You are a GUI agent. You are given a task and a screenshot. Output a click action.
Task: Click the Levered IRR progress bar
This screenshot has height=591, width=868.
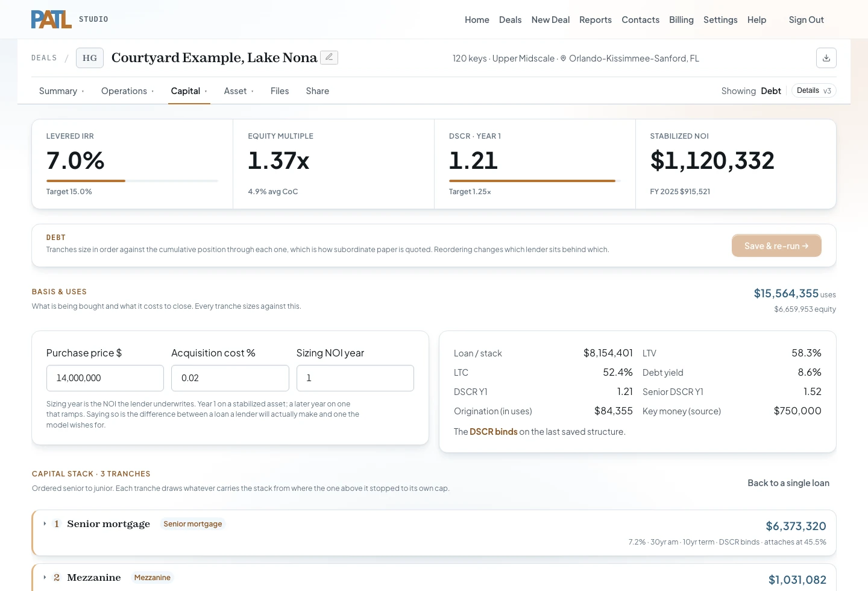132,181
